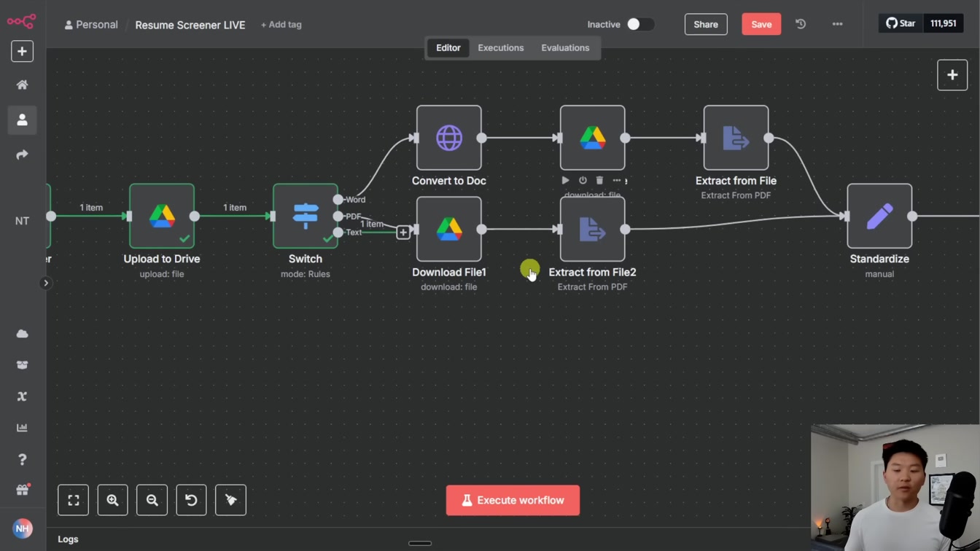Switch to the Executions tab

[501, 48]
